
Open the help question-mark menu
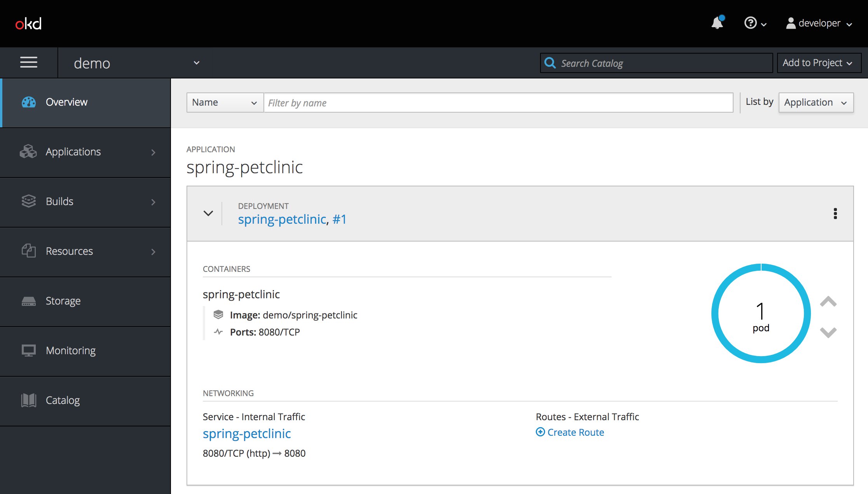[x=755, y=23]
